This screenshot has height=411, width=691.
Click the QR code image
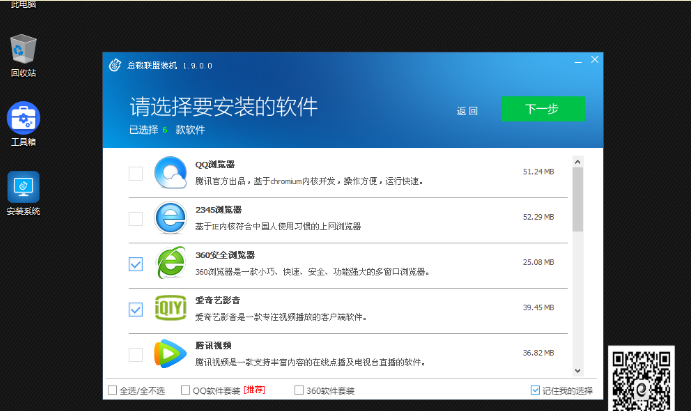642,380
